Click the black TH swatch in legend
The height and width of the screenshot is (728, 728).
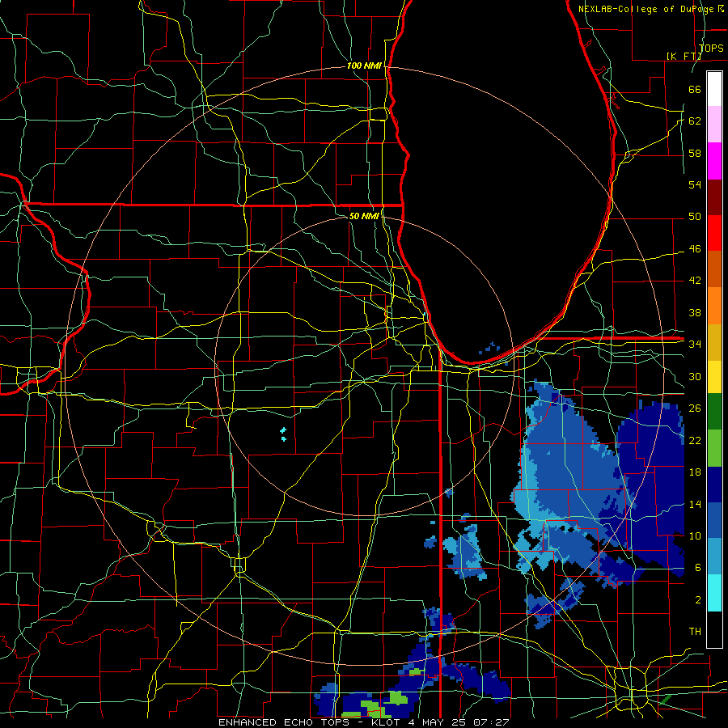714,629
